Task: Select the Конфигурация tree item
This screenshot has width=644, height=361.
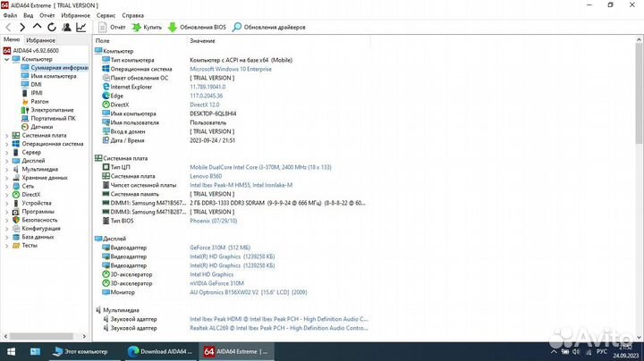Action: [x=36, y=229]
